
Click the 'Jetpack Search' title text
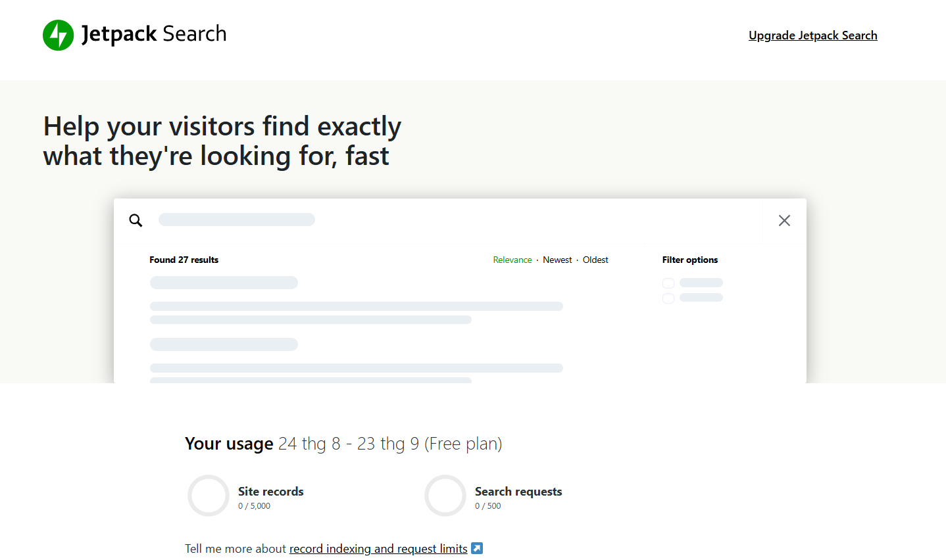[x=154, y=34]
